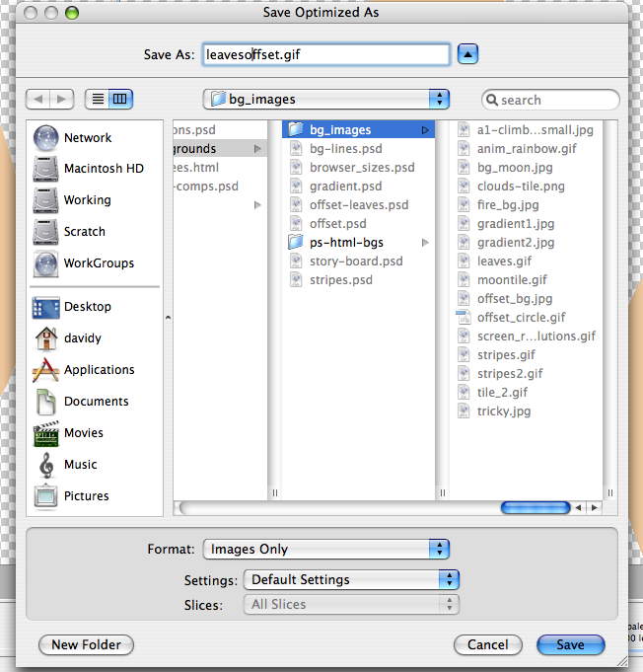Click the Save button
Viewport: 643px width, 672px height.
(570, 644)
